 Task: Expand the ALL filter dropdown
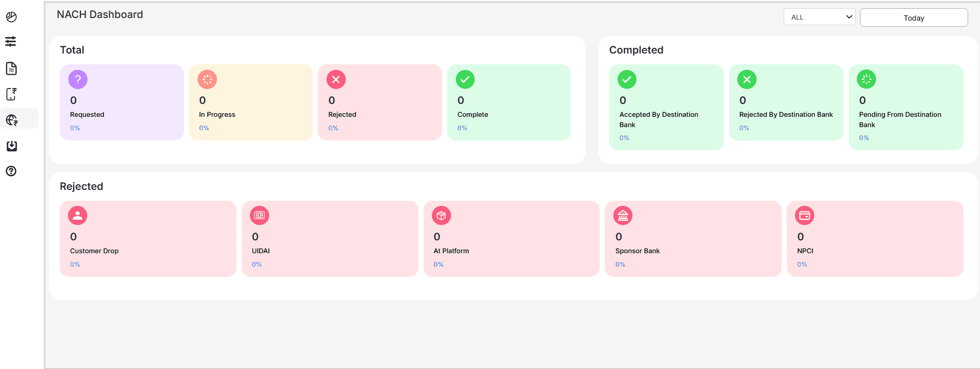click(819, 17)
